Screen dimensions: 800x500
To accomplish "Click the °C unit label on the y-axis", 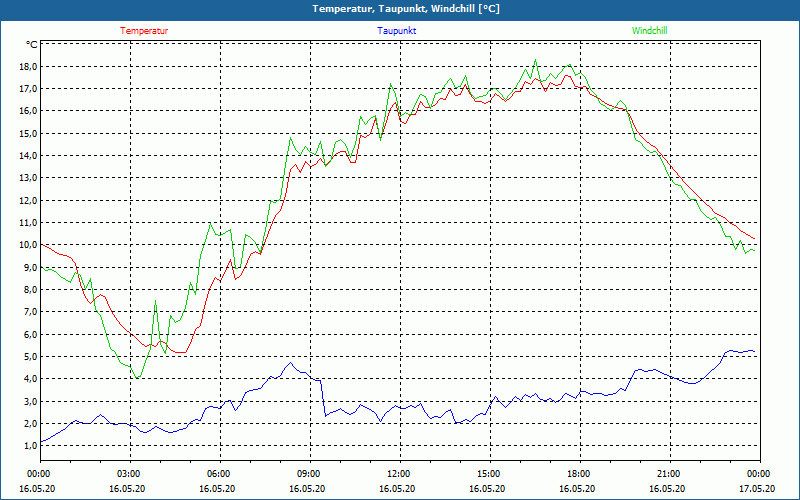I will pyautogui.click(x=32, y=45).
